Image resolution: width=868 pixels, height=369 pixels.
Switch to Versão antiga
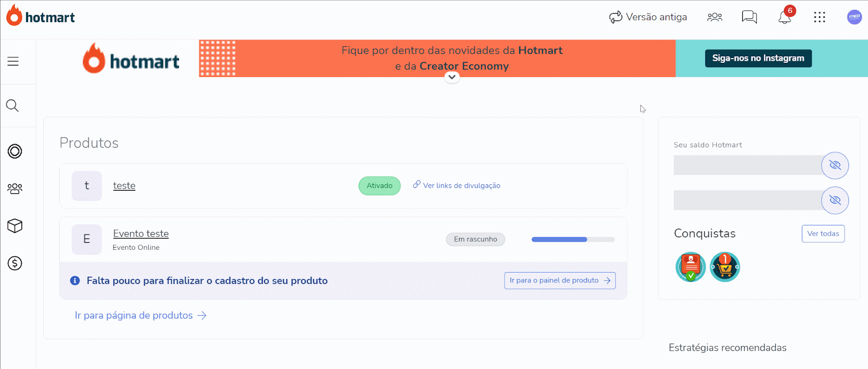tap(648, 17)
